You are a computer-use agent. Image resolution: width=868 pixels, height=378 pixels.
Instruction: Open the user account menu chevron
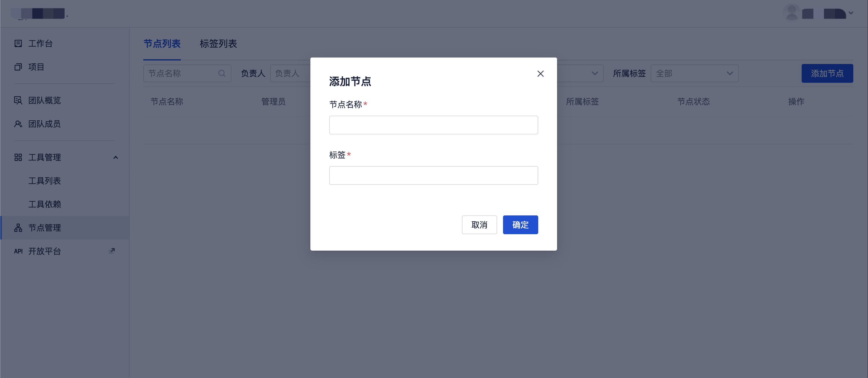[851, 13]
